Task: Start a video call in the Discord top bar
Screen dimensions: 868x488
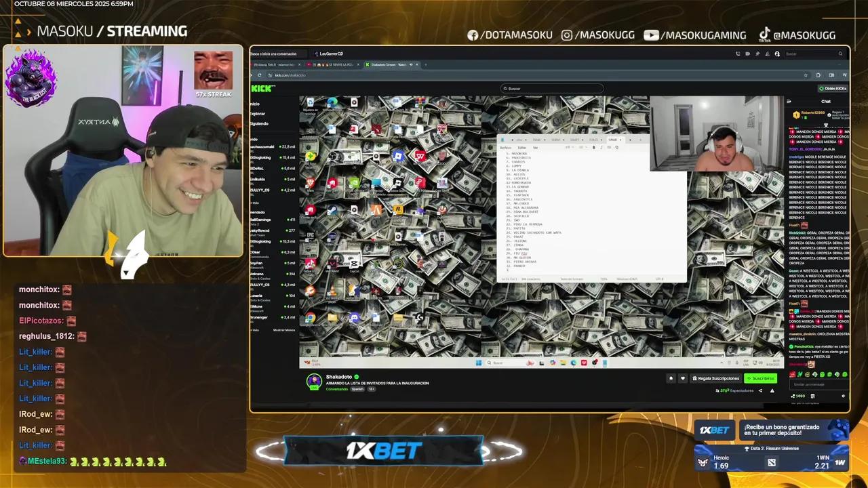Action: point(747,54)
